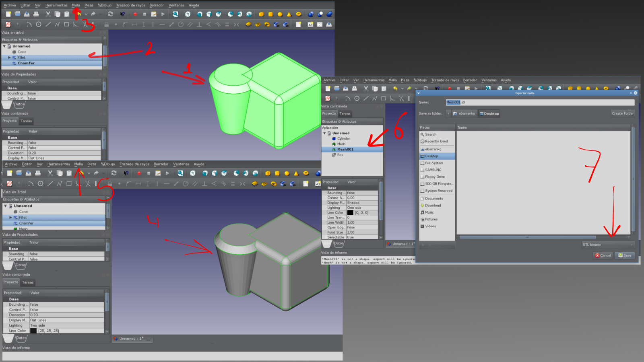Select circle drawing tool in top-left window

click(x=39, y=25)
